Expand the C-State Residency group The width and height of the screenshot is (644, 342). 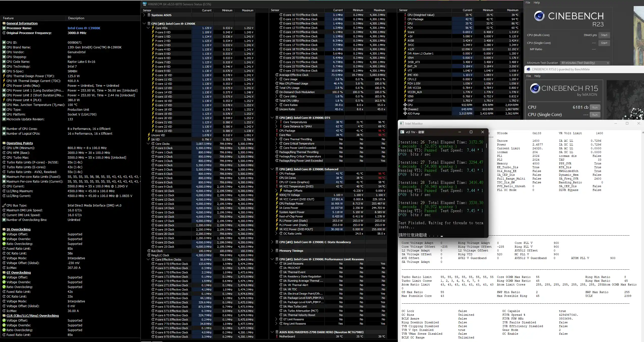point(272,242)
